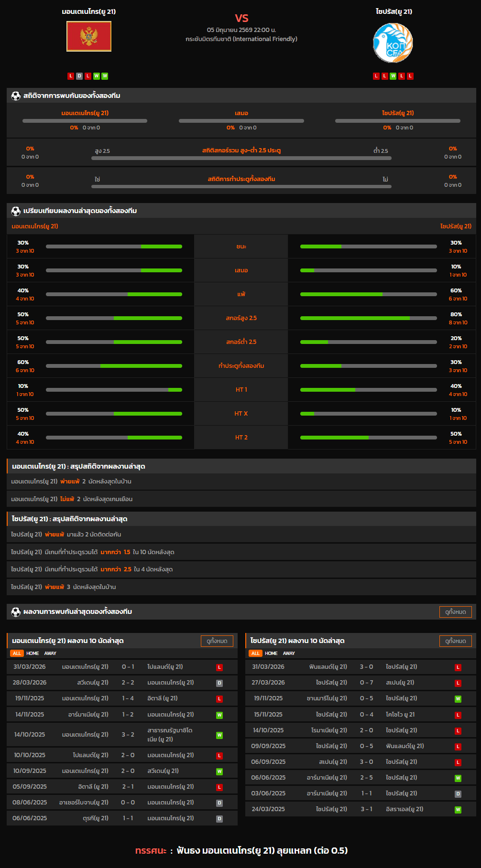Click the both teams to score stat bar
The width and height of the screenshot is (481, 868).
[x=241, y=186]
